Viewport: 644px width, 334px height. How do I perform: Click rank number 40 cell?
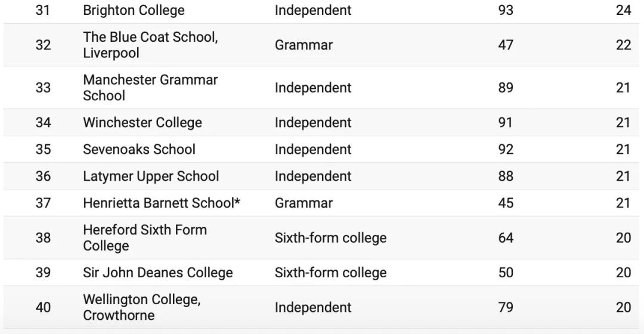[x=43, y=307]
